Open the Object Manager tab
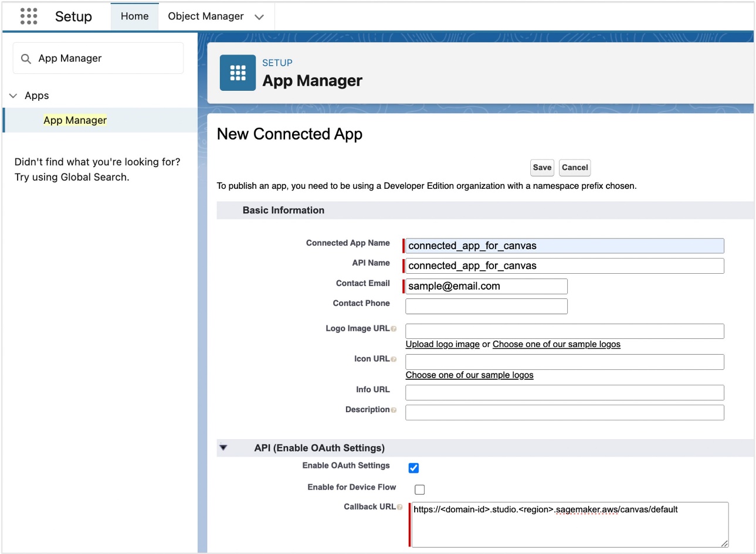Image resolution: width=756 pixels, height=554 pixels. click(x=206, y=16)
